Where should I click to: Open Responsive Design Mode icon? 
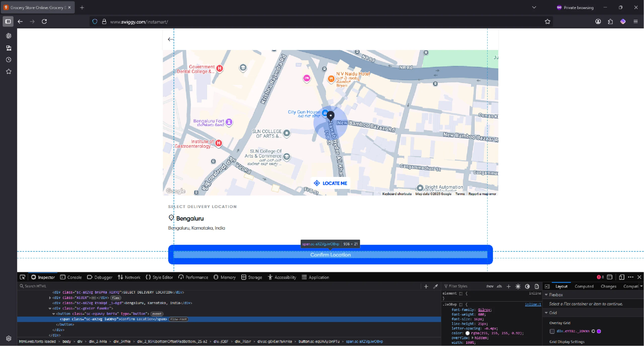(x=622, y=277)
